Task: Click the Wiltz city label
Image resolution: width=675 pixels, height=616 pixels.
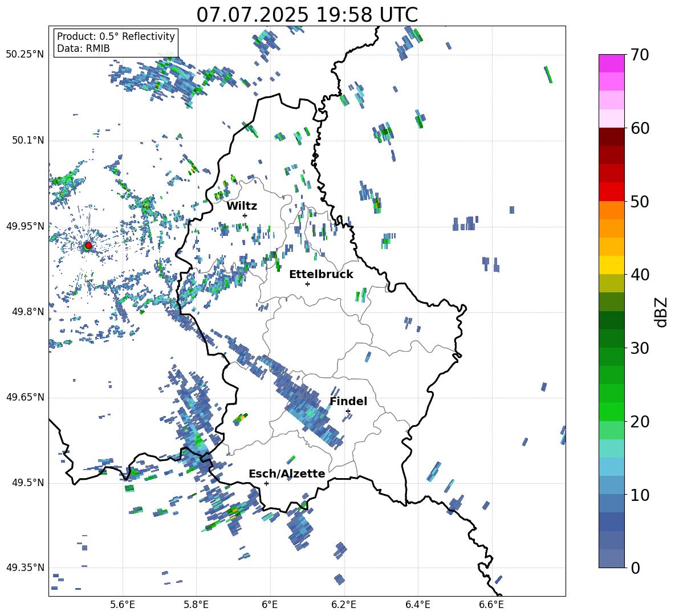Action: pos(242,206)
